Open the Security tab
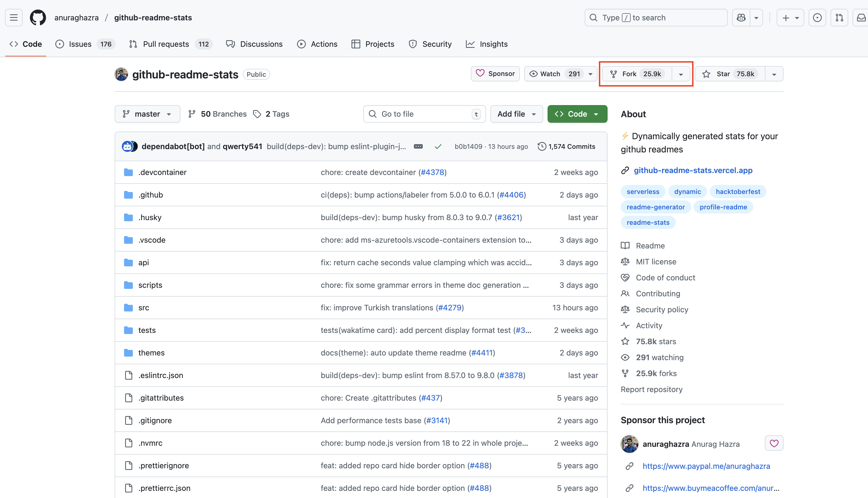Viewport: 868px width, 498px height. tap(430, 44)
